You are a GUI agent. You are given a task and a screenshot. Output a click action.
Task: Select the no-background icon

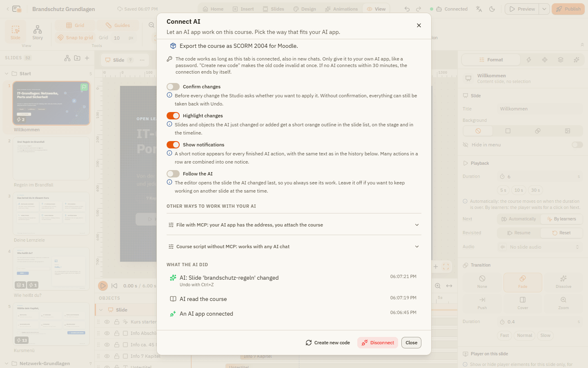(x=478, y=131)
